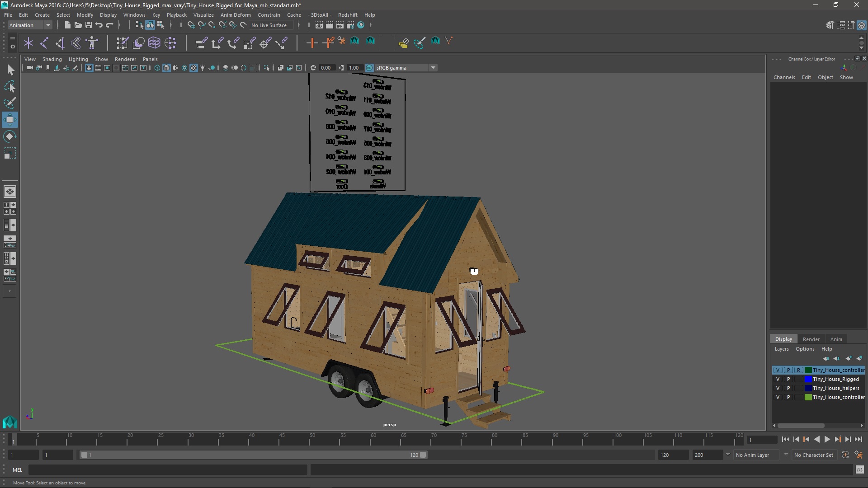Screen dimensions: 868x488
Task: Open the viewport Panels menu
Action: click(x=150, y=59)
